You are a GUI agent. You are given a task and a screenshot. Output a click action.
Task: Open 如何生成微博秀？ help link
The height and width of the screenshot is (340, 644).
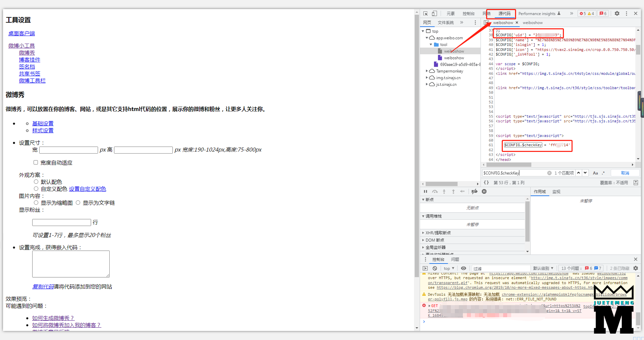click(53, 318)
